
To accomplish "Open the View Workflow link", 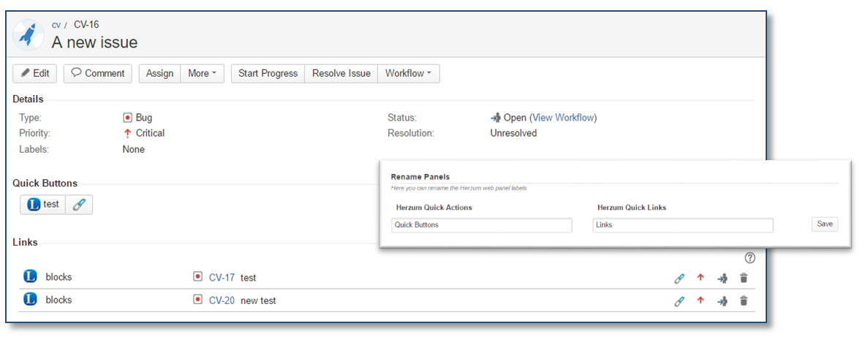I will click(563, 118).
